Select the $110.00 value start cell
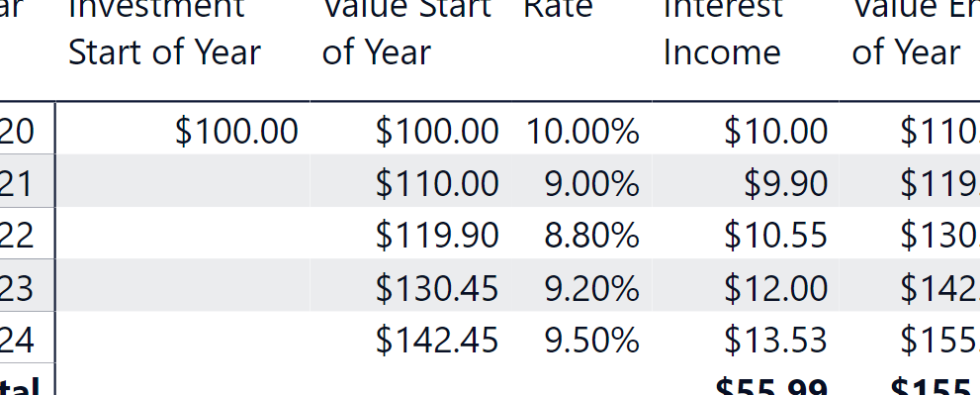The image size is (980, 395). [x=410, y=181]
